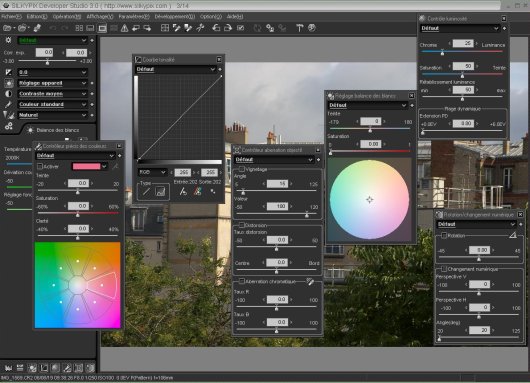This screenshot has width=530, height=383.
Task: Open the Opération menu
Action: [x=67, y=17]
